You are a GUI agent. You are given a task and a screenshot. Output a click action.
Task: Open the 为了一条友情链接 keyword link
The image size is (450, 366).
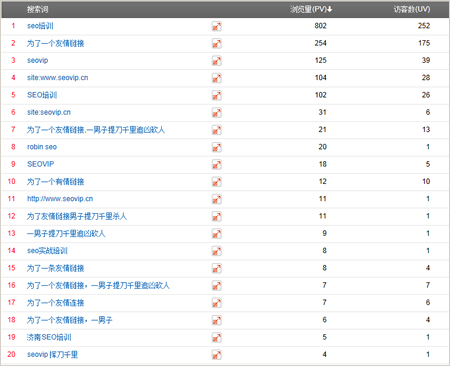click(x=55, y=268)
